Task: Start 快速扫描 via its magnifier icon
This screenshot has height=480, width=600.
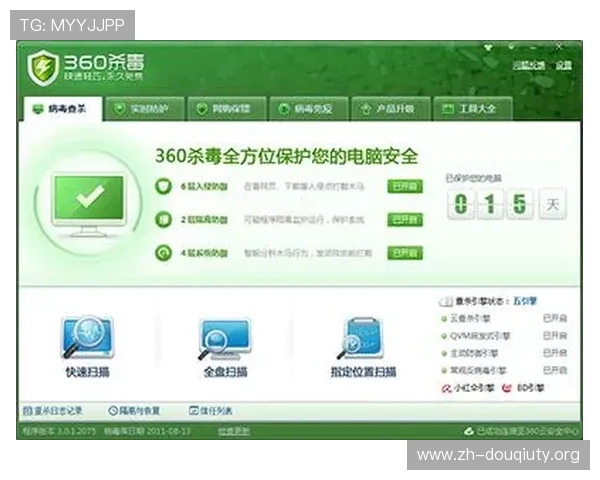Action: (88, 337)
